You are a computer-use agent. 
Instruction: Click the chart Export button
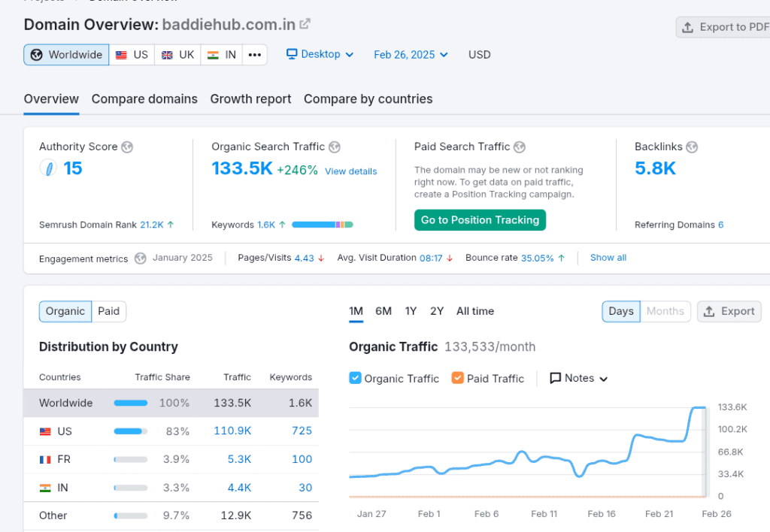click(729, 312)
